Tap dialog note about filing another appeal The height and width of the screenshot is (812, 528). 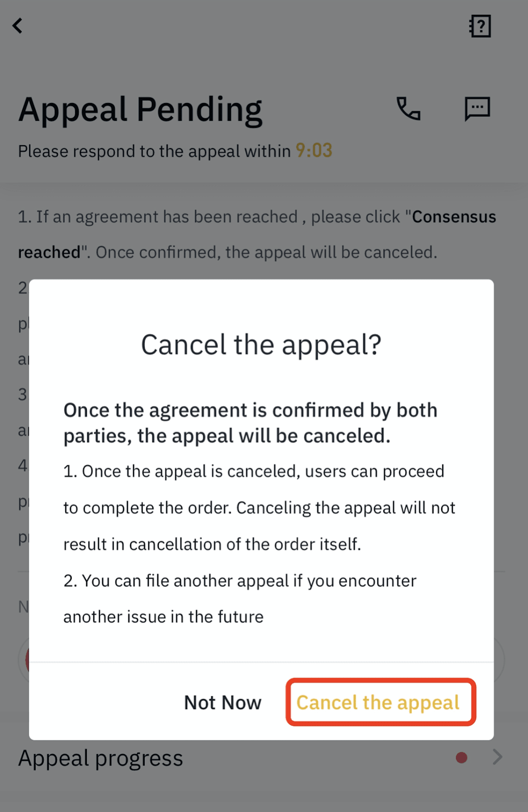pyautogui.click(x=240, y=599)
